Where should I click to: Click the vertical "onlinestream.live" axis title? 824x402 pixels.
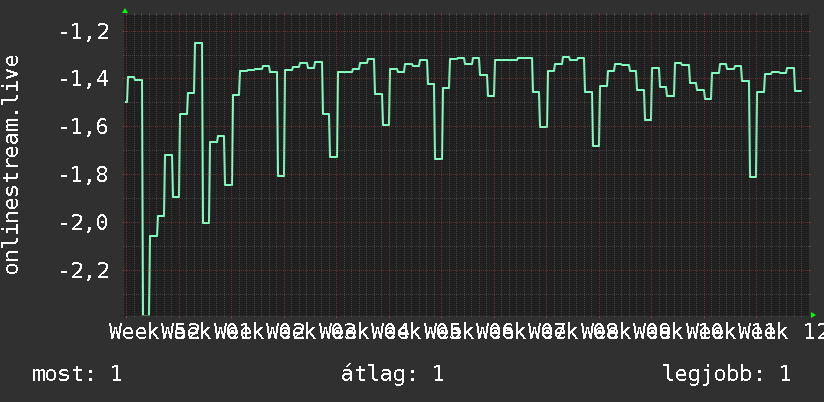point(11,164)
